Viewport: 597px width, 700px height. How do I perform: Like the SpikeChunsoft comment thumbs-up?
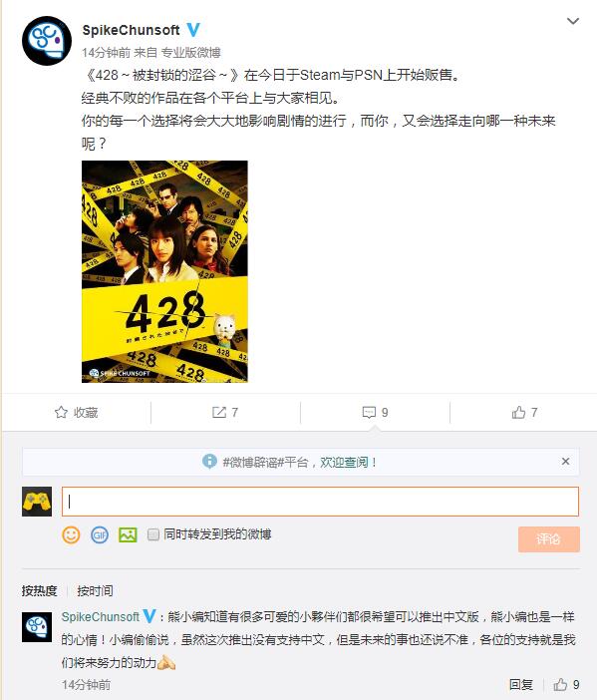coord(560,684)
